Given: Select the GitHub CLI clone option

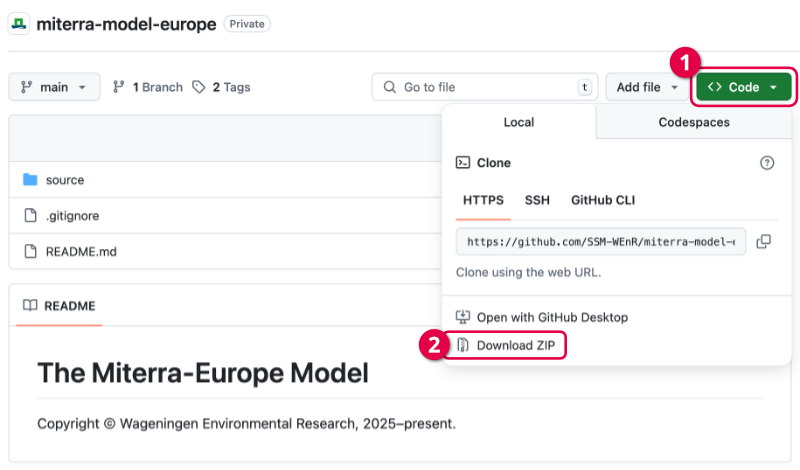Looking at the screenshot, I should (x=603, y=200).
